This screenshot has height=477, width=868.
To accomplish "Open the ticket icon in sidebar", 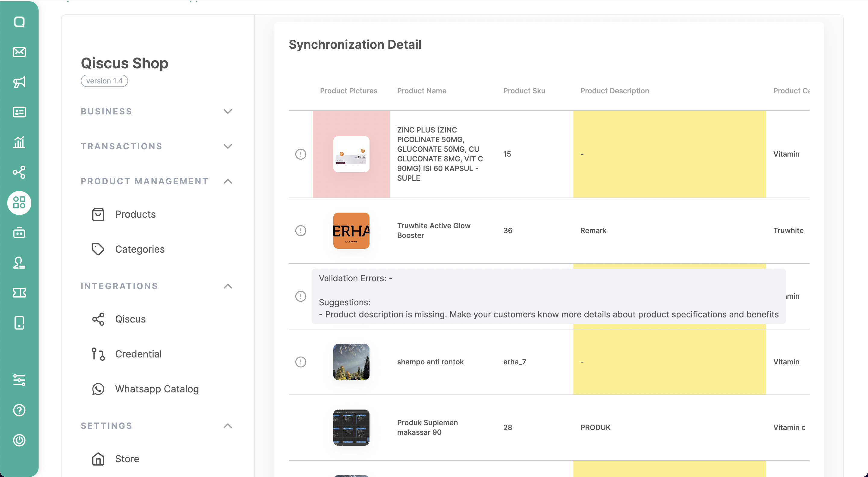I will pos(19,292).
